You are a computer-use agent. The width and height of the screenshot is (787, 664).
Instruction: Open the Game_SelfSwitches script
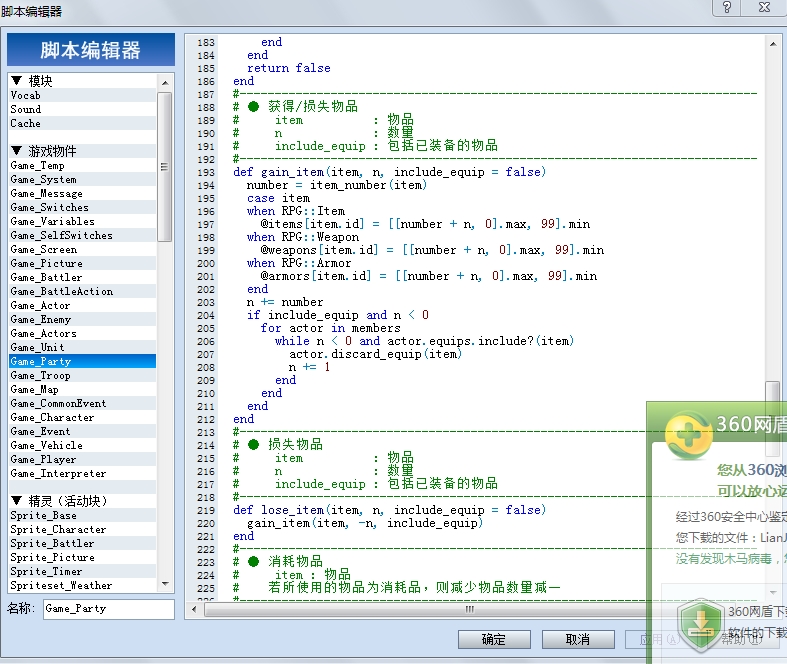pyautogui.click(x=82, y=235)
